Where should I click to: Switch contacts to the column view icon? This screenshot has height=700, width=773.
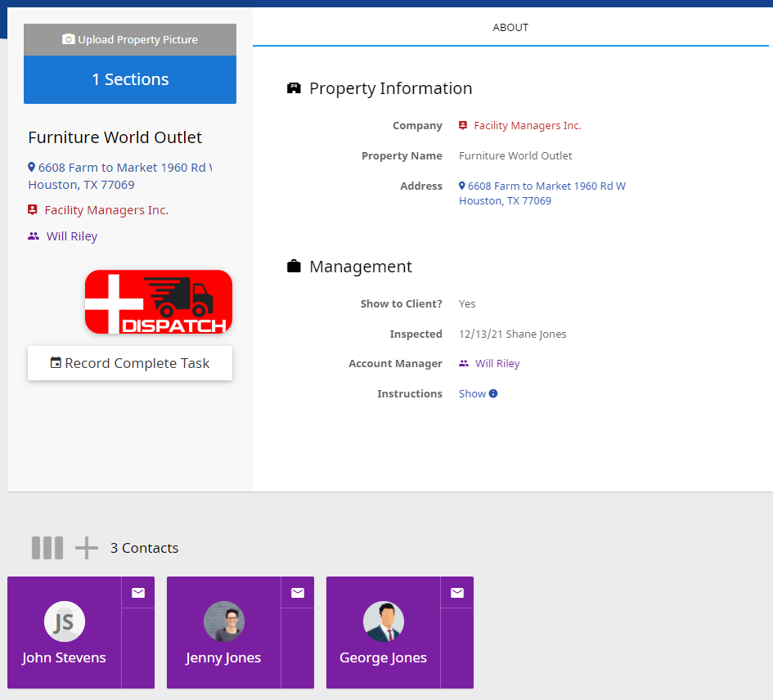click(47, 548)
